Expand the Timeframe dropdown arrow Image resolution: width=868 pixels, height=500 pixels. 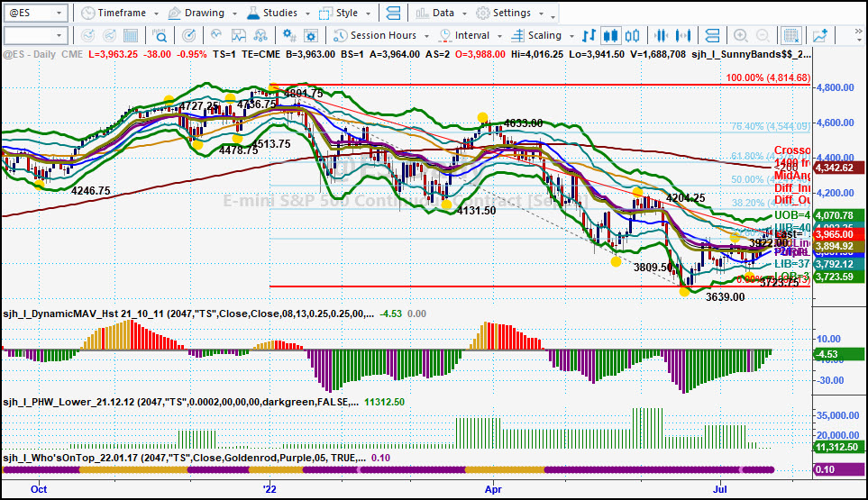tap(156, 14)
